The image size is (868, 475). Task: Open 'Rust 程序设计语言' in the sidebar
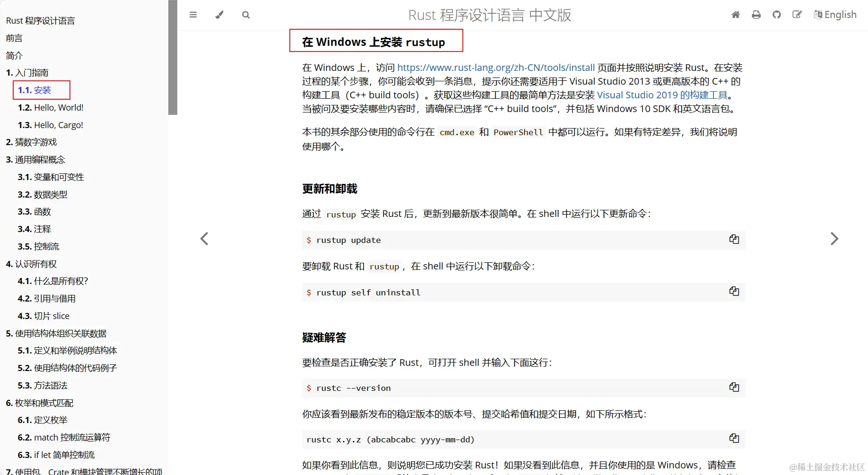40,21
